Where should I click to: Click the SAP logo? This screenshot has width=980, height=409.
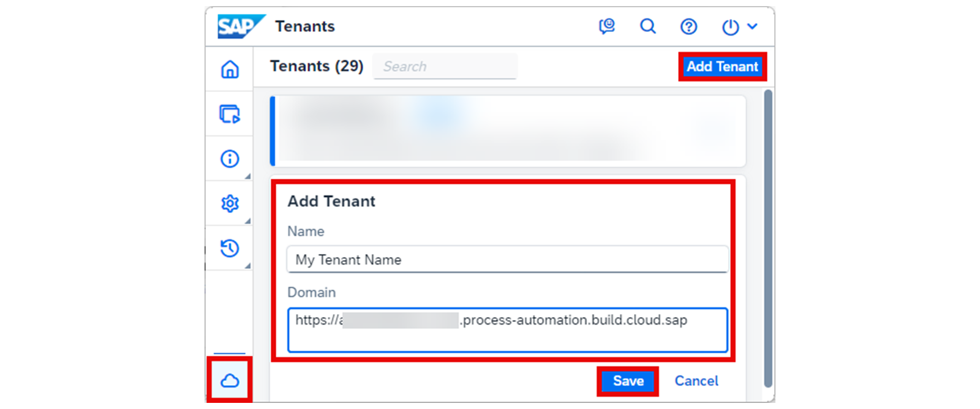coord(241,26)
